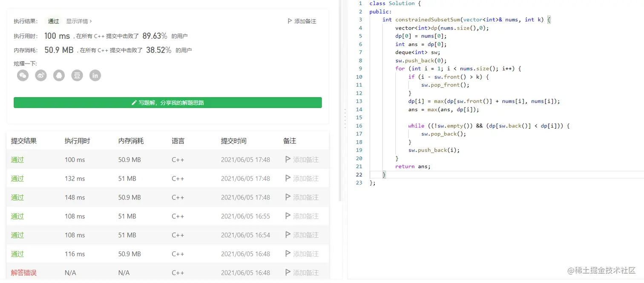Click the first N/A cell in the 解答错误 row
The image size is (644, 283).
click(x=70, y=272)
